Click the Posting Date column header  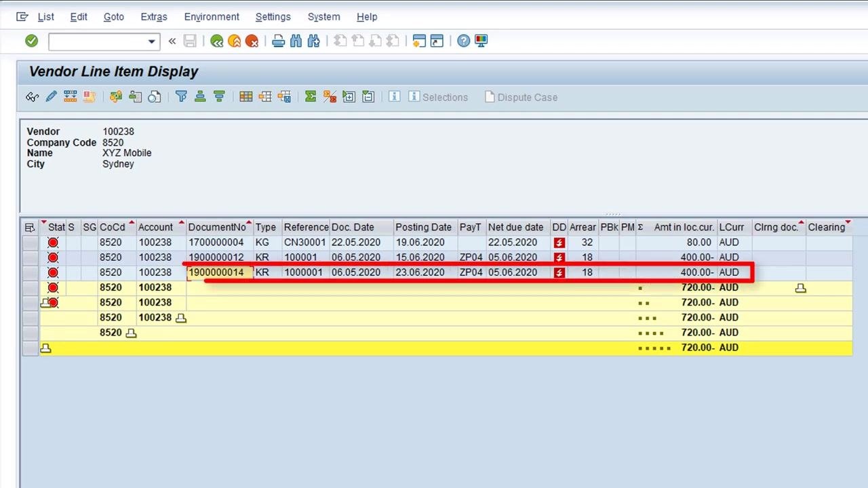click(425, 227)
